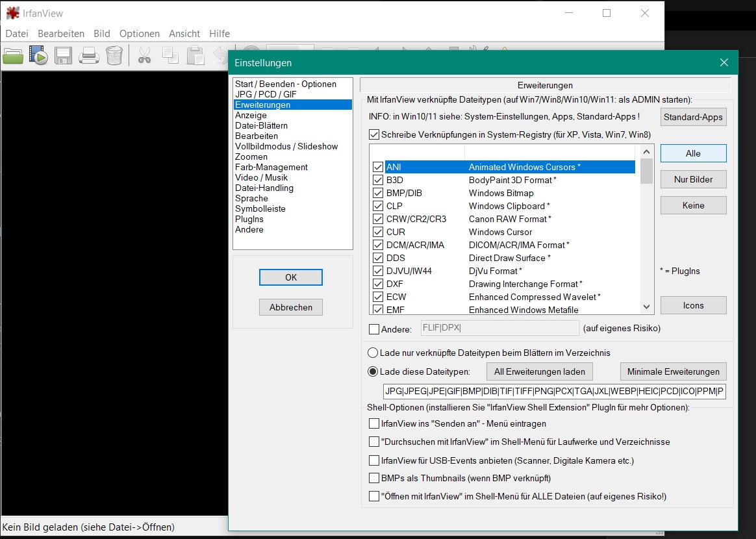This screenshot has height=539, width=756.
Task: Uncheck the ANI file type entry
Action: [378, 167]
